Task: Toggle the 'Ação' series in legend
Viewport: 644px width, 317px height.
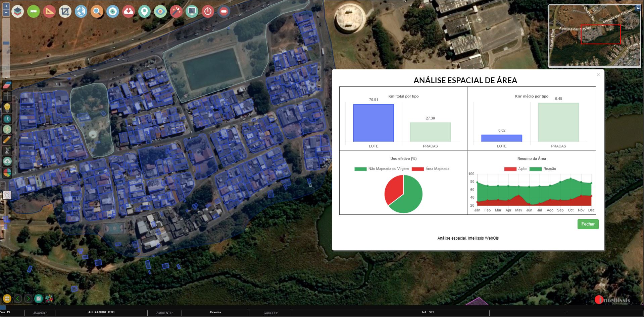Action: coord(515,169)
